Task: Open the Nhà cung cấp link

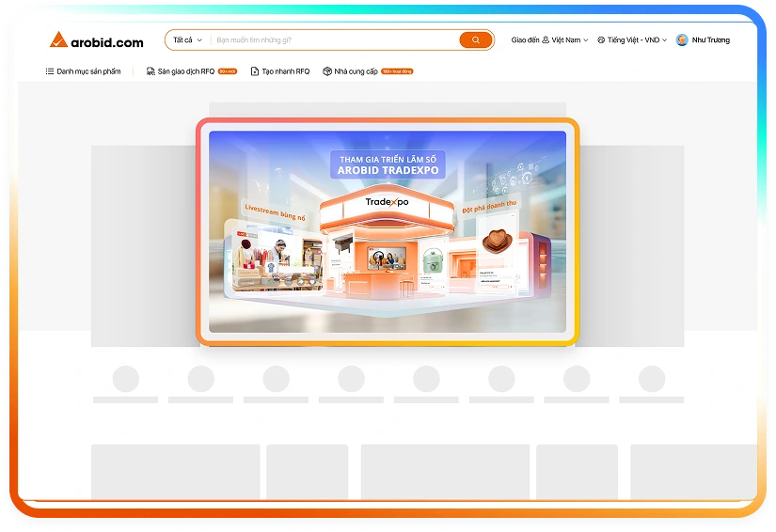Action: coord(356,71)
